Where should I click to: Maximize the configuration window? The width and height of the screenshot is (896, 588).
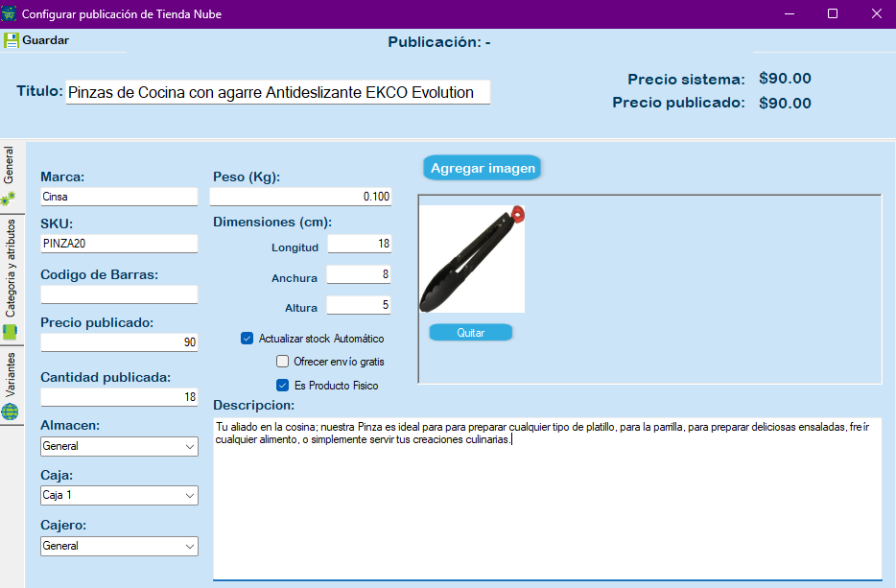click(833, 13)
